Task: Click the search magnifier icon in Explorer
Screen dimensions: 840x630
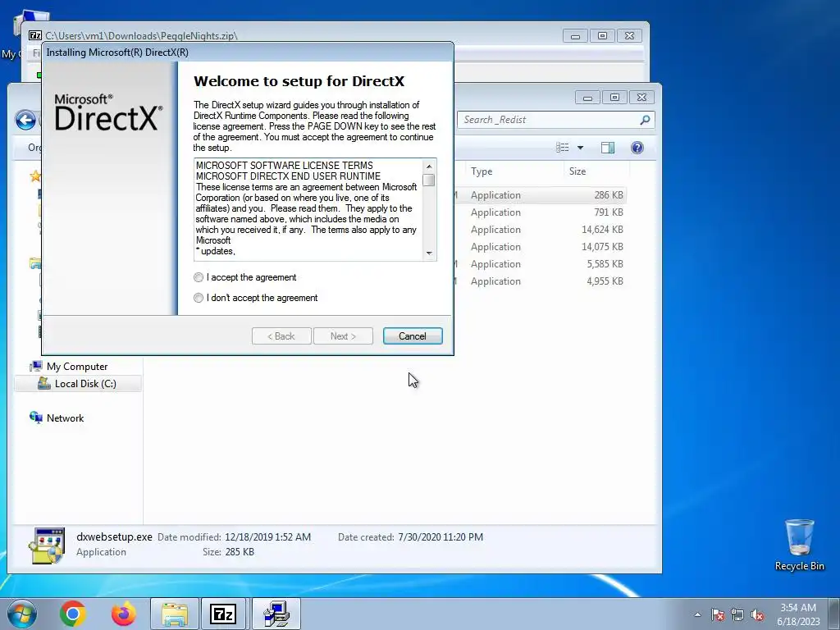Action: click(x=645, y=120)
